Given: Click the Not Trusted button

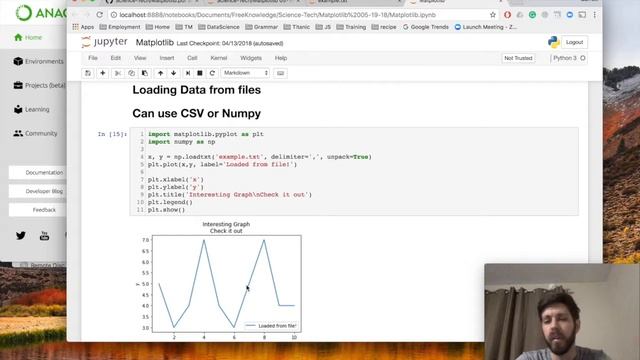Looking at the screenshot, I should point(518,58).
